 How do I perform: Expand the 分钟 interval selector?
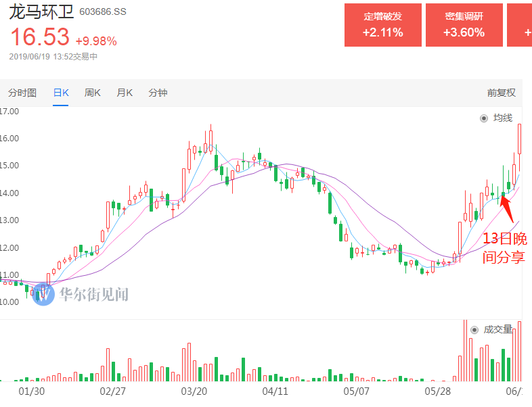[158, 93]
